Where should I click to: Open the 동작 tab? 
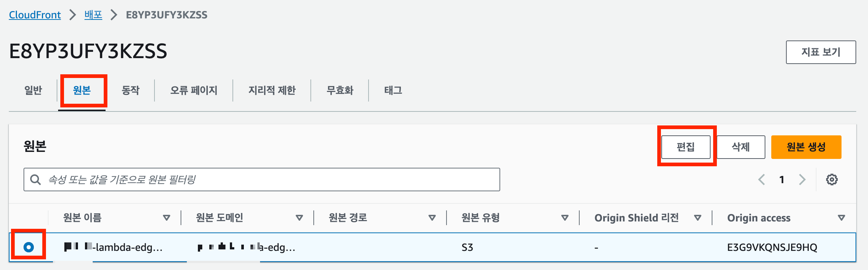131,90
